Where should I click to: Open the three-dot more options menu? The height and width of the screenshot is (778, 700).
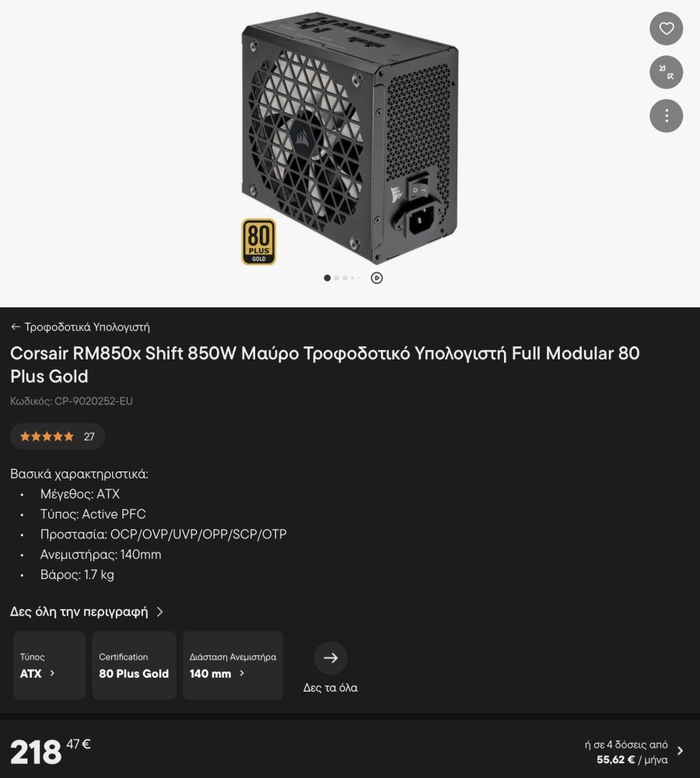[x=666, y=116]
